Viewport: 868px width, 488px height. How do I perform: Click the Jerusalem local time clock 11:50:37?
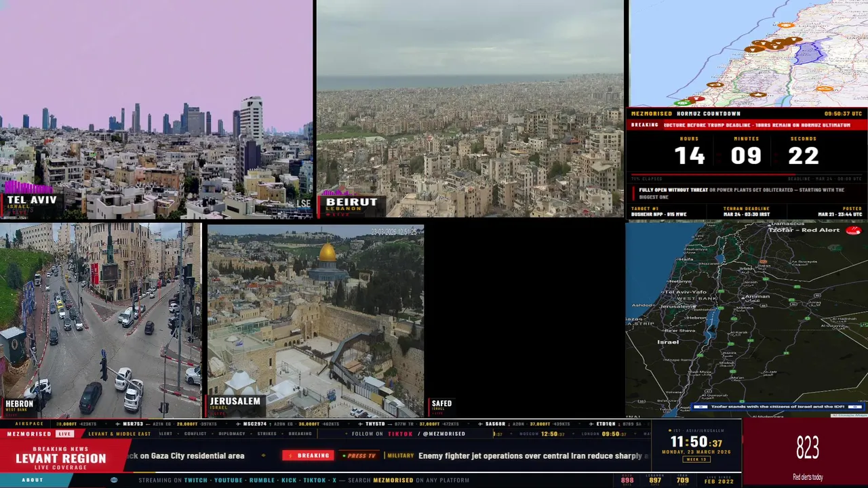(696, 443)
